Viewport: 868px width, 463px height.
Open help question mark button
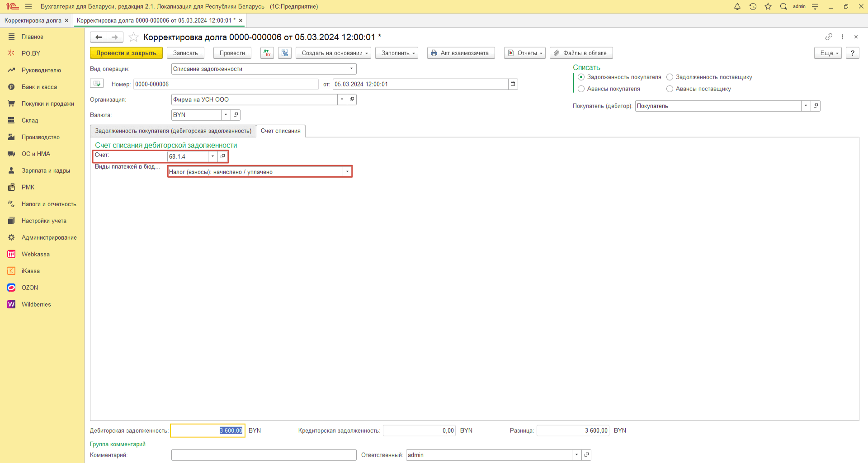point(852,53)
